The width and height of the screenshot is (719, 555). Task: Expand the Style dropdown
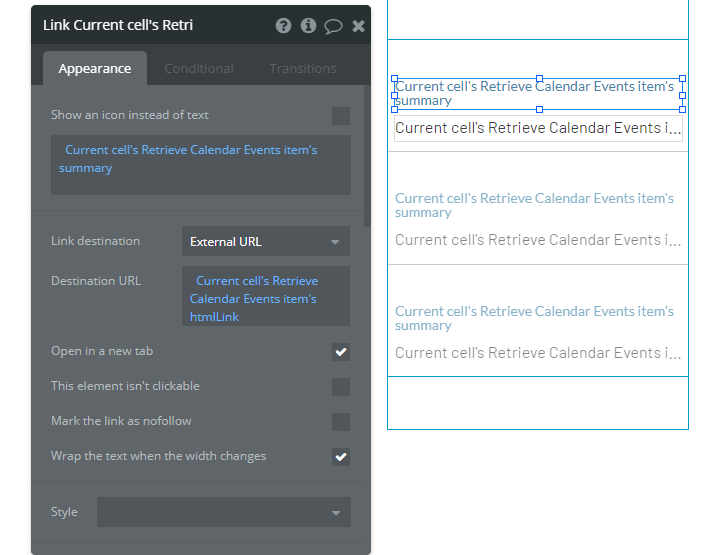[x=224, y=513]
